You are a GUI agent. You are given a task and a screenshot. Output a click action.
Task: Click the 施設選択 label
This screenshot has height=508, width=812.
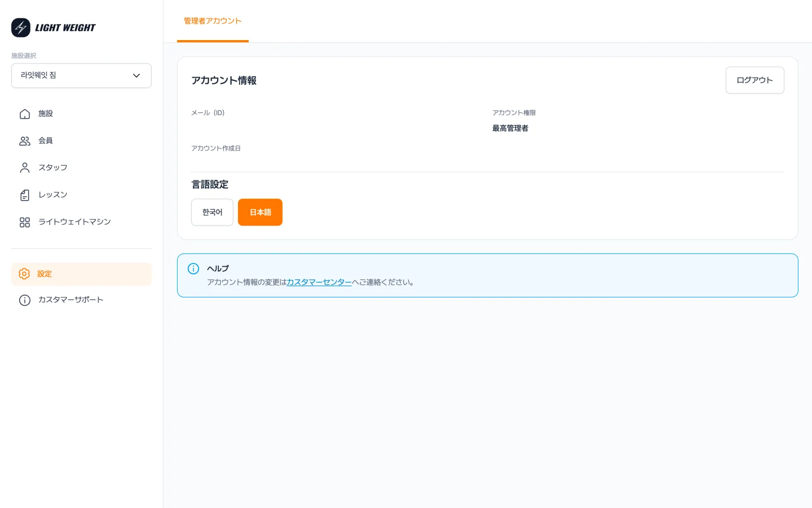24,56
